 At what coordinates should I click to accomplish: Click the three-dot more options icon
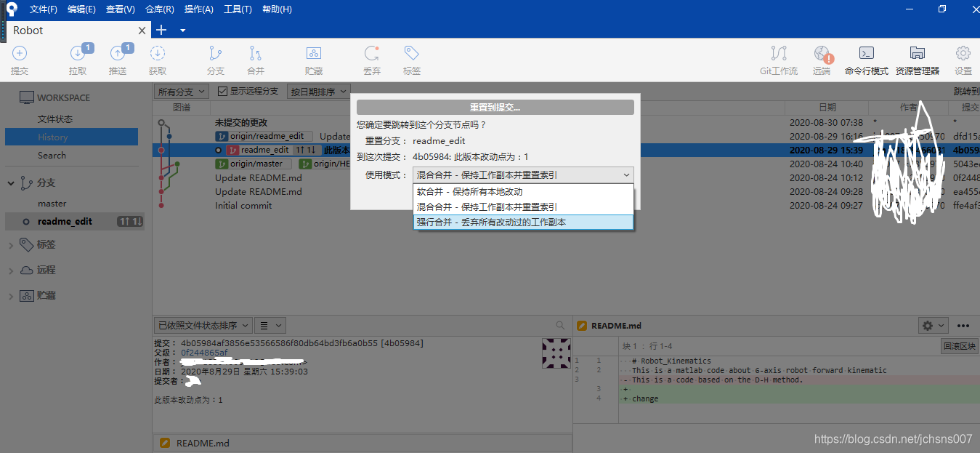[x=963, y=326]
